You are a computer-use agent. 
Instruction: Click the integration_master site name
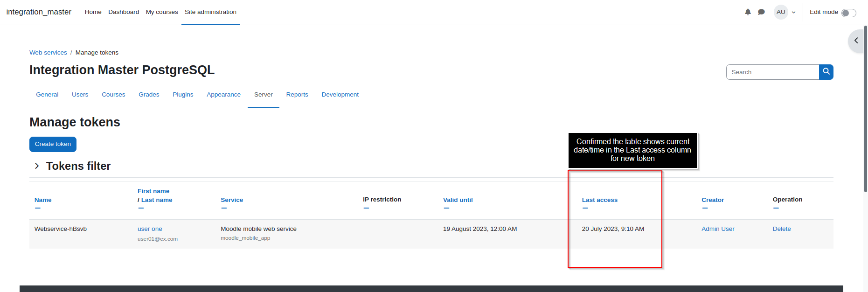point(39,12)
